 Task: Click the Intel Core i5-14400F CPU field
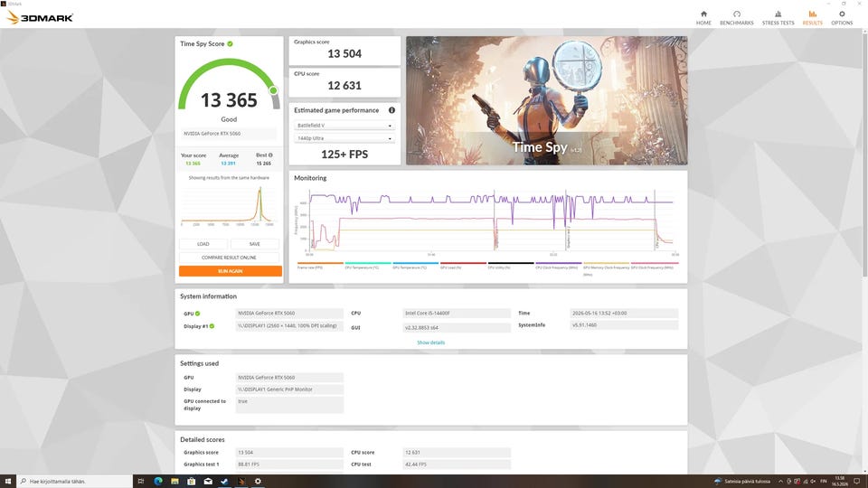click(x=457, y=314)
